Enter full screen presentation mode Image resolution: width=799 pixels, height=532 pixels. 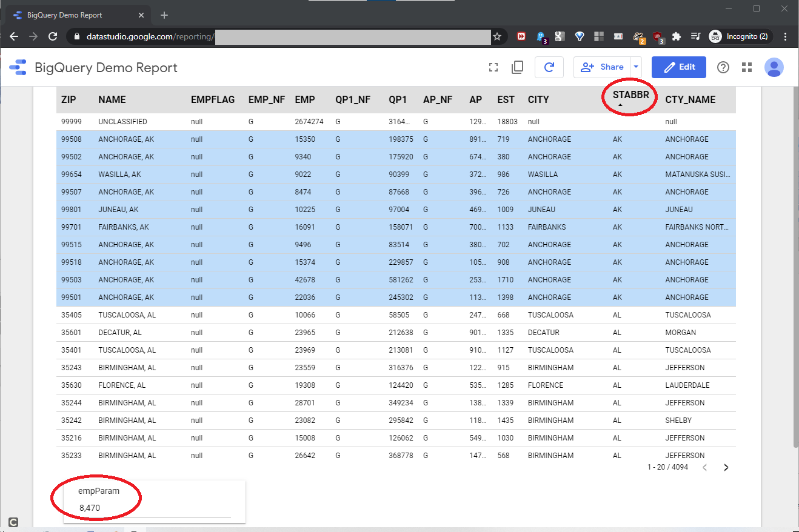point(493,67)
